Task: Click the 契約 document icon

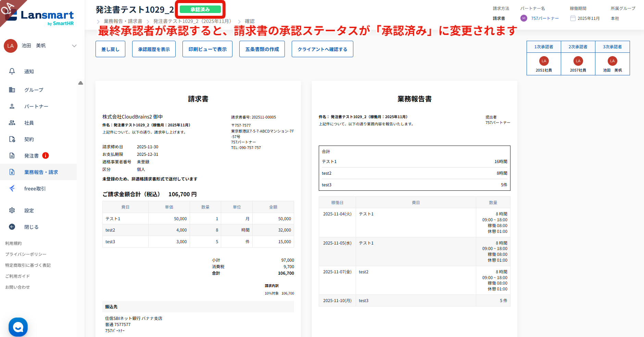Action: (12, 139)
